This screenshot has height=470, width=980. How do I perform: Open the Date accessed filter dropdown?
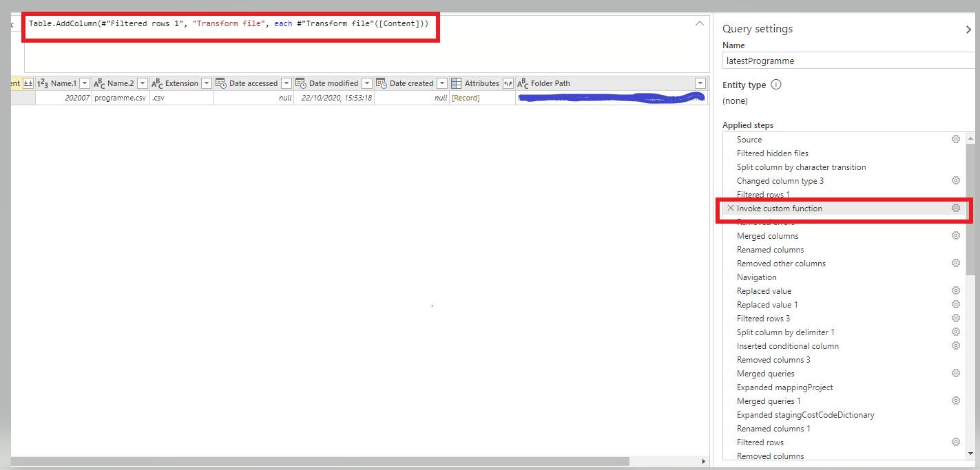[x=286, y=83]
